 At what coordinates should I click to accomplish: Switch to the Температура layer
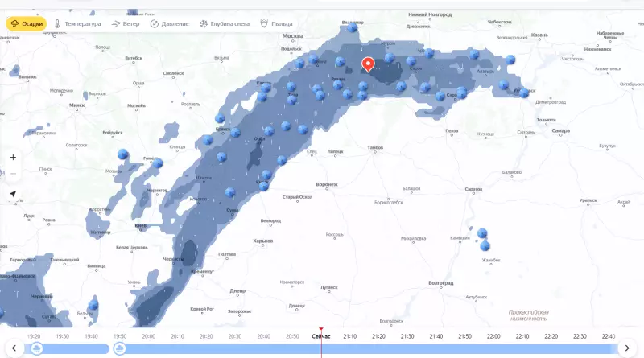tap(78, 23)
